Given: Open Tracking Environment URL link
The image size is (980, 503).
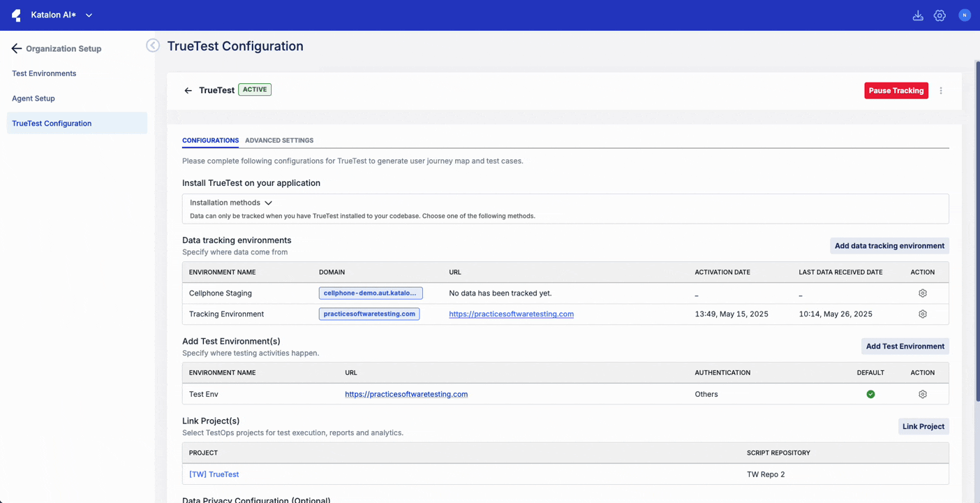Looking at the screenshot, I should tap(512, 314).
